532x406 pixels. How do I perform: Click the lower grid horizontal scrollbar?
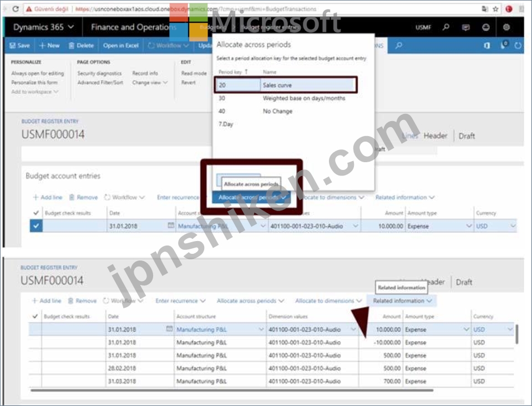[232, 390]
